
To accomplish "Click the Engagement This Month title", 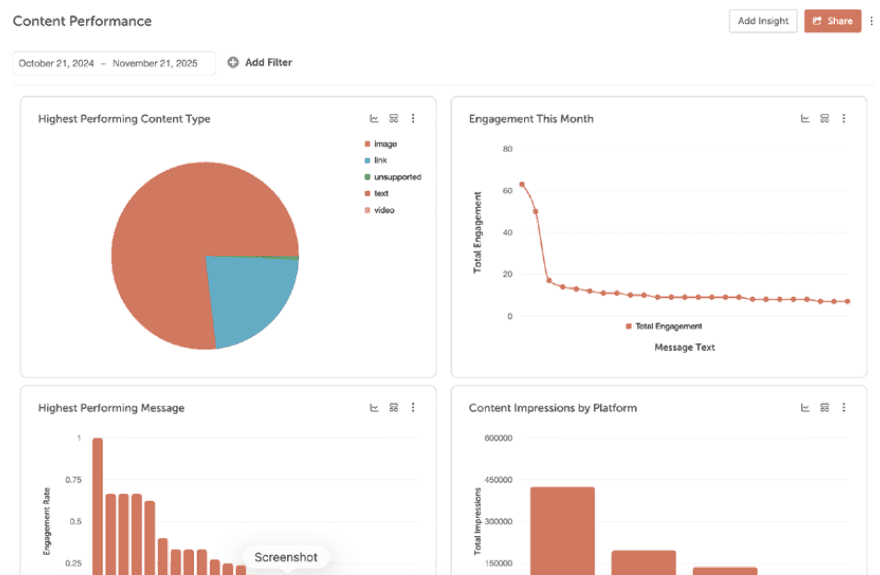I will click(x=531, y=119).
